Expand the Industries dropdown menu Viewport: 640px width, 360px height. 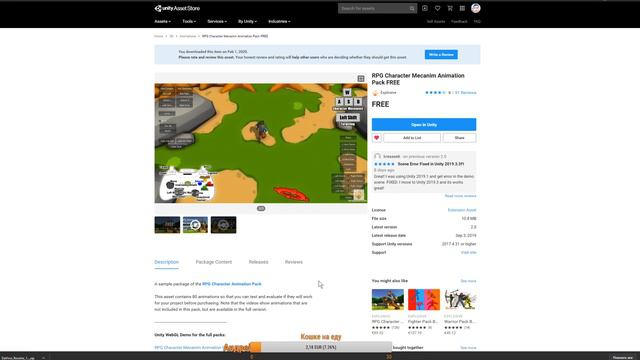click(279, 21)
